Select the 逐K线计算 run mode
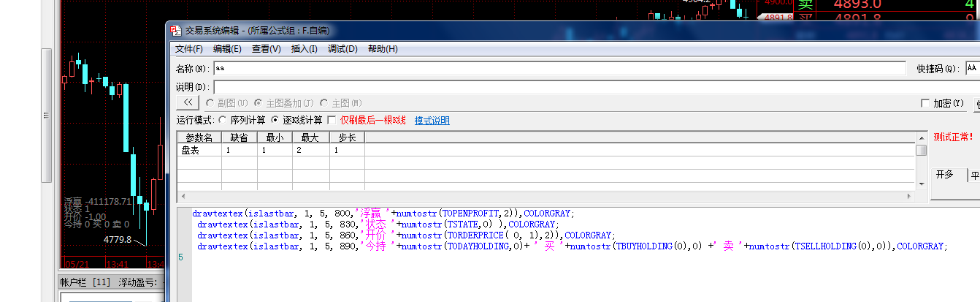The image size is (980, 302). [x=275, y=120]
